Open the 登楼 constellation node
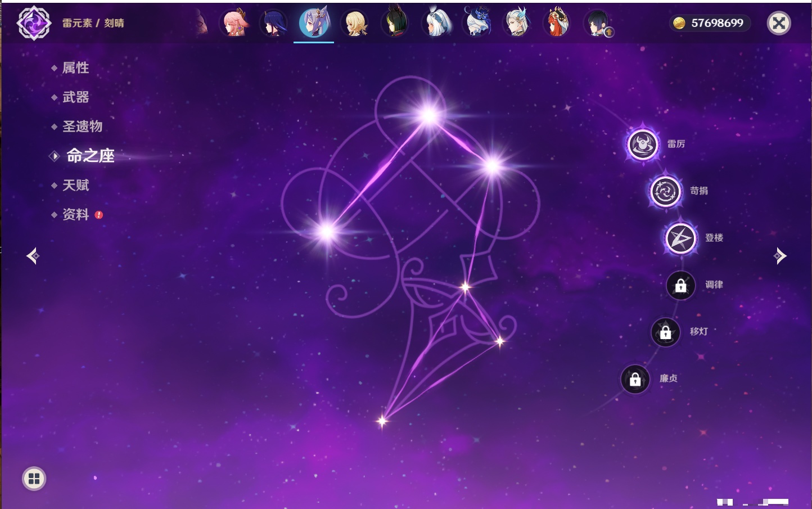 pos(680,238)
